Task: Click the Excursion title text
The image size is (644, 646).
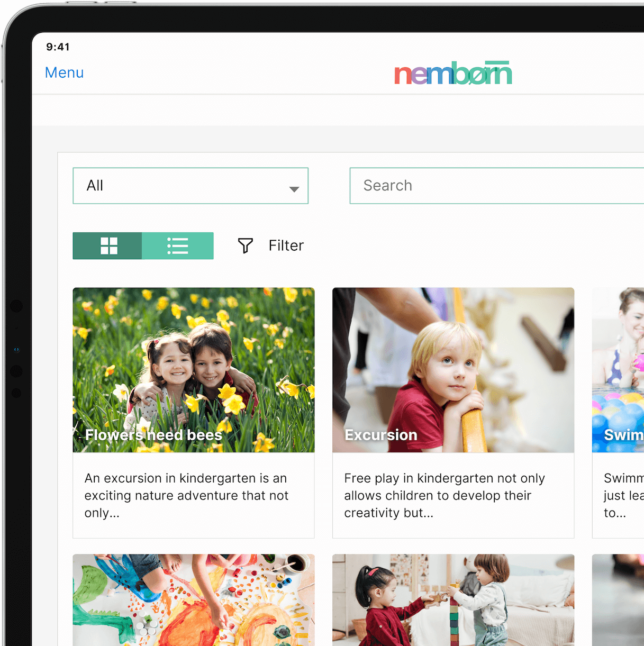Action: [381, 435]
